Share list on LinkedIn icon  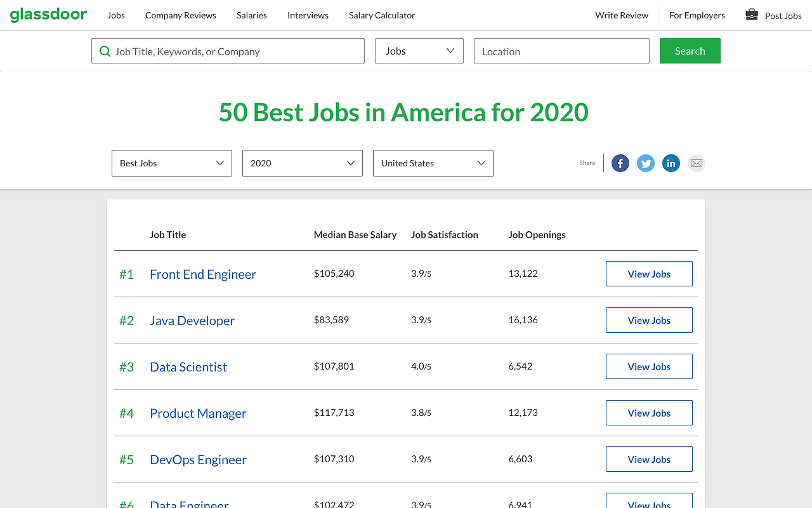coord(671,163)
